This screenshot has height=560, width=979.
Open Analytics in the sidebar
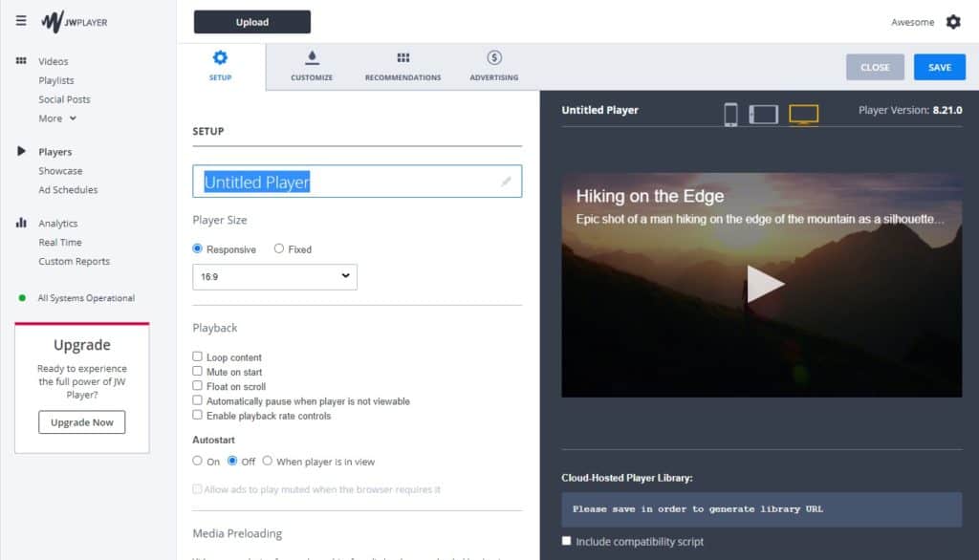58,223
